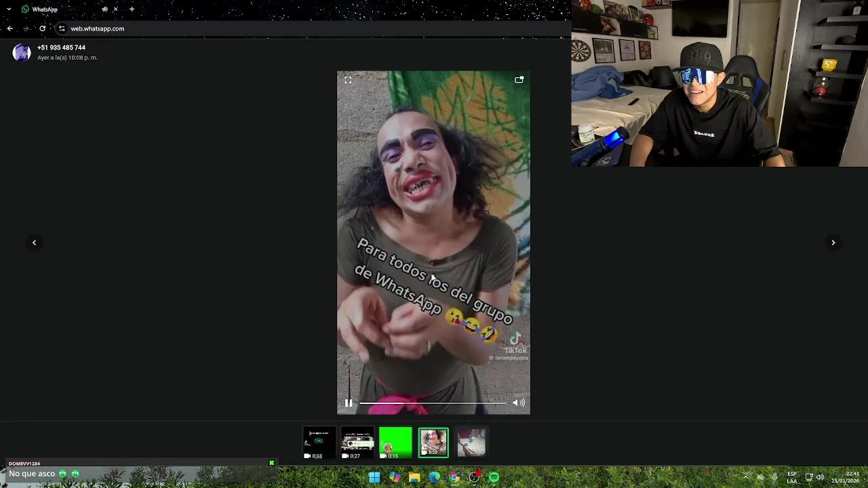868x488 pixels.
Task: Open a new browser tab
Action: [x=132, y=9]
